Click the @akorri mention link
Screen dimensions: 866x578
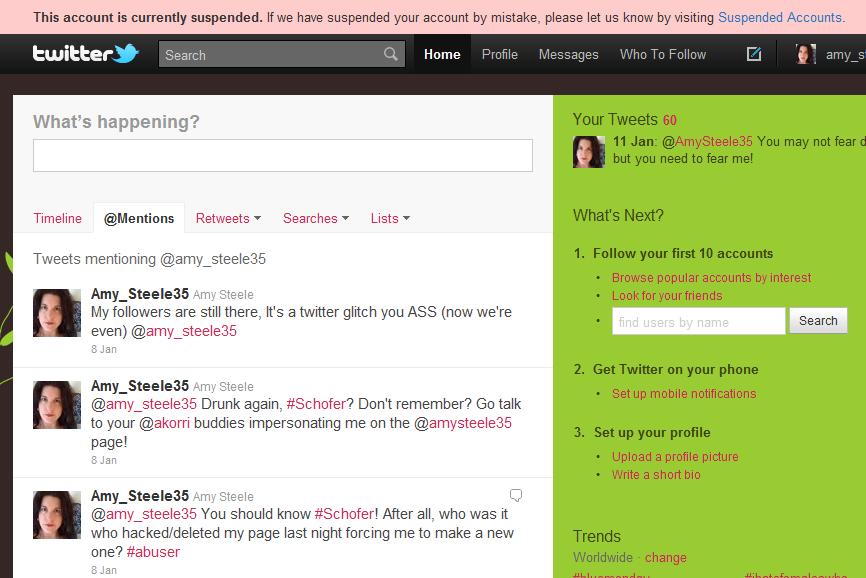(x=164, y=423)
